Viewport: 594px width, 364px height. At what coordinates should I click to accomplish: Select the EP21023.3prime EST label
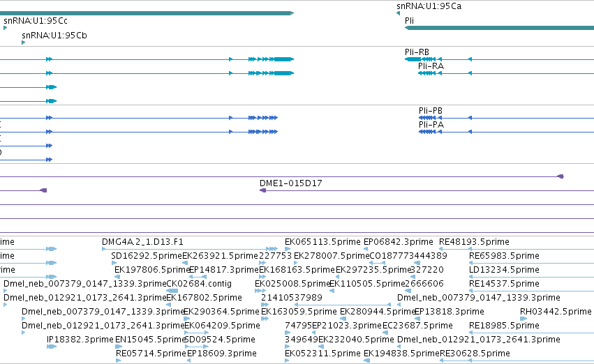[x=347, y=326]
